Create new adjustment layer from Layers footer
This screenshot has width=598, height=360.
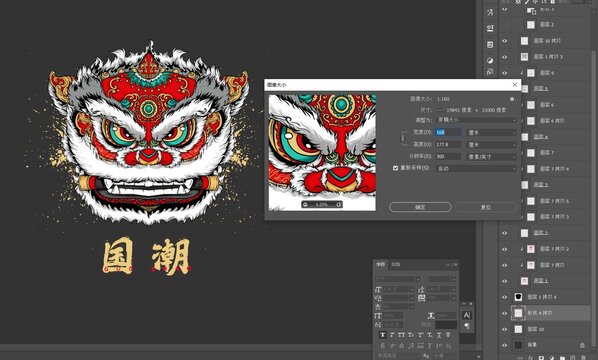(552, 358)
